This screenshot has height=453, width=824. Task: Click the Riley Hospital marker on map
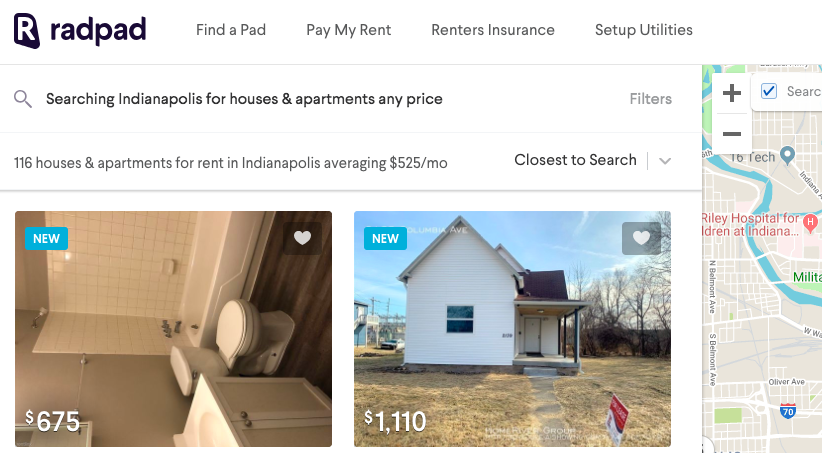[x=810, y=222]
